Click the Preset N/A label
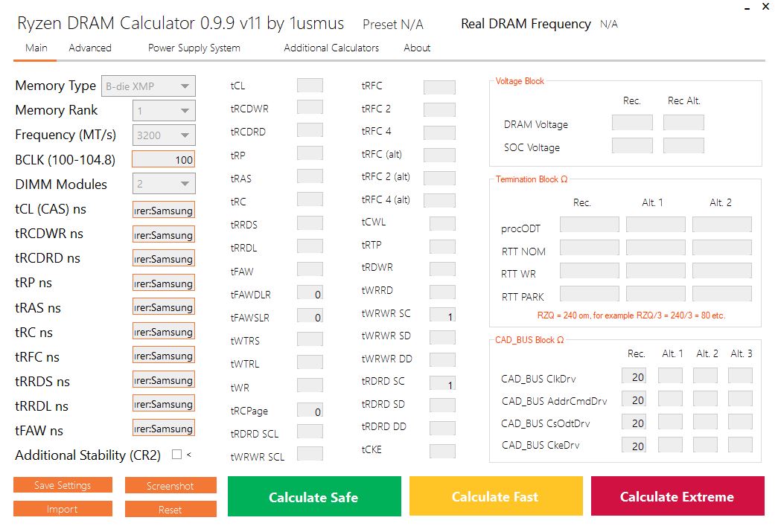This screenshot has width=778, height=532. (393, 25)
